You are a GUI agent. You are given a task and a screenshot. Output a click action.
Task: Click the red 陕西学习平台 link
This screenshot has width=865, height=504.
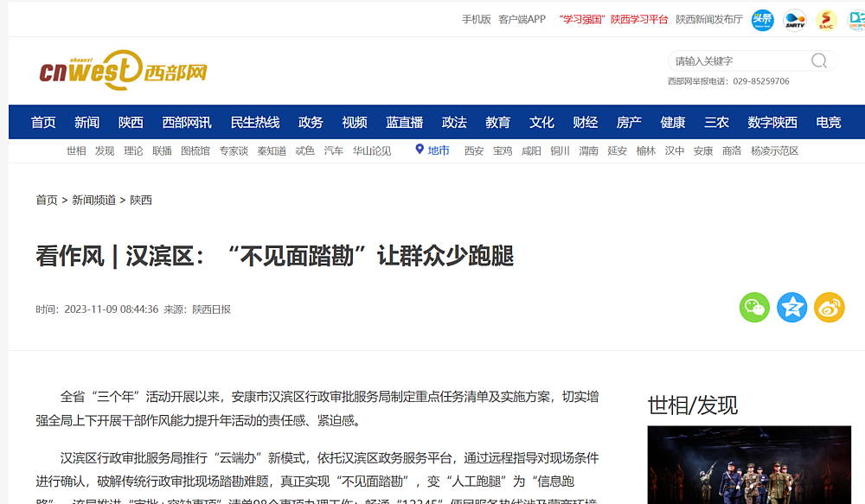(639, 19)
